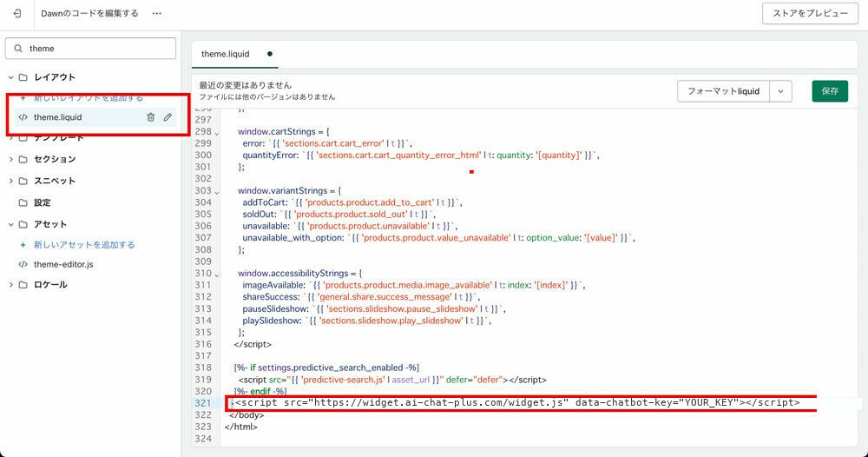Click the ai-chat-plus widget script line
Viewport: 868px width, 457px height.
click(517, 403)
